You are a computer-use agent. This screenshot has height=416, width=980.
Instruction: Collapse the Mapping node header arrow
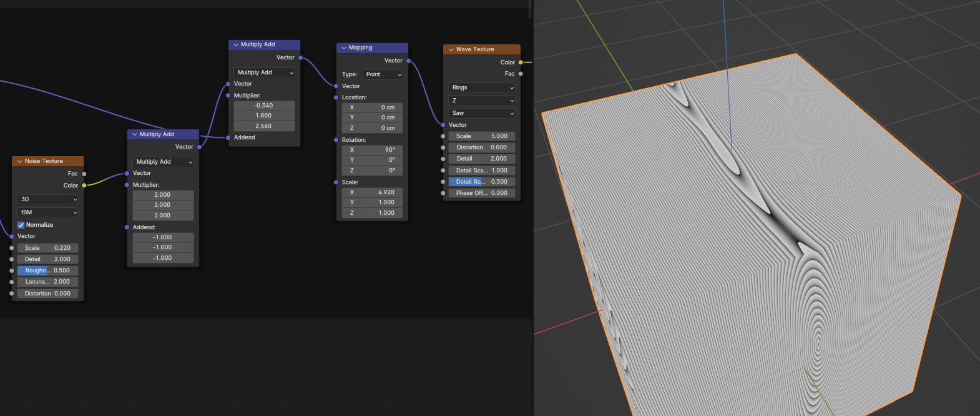pyautogui.click(x=343, y=47)
